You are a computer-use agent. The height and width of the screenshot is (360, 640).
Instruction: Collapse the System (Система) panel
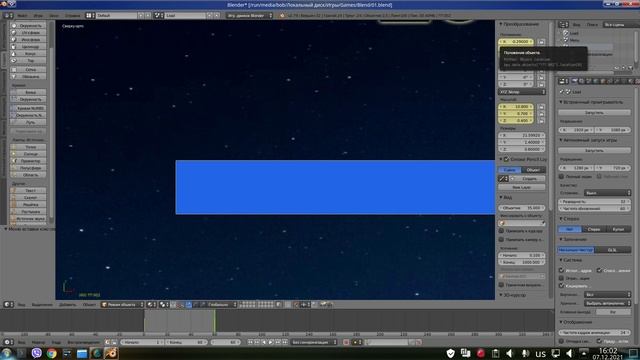click(571, 260)
